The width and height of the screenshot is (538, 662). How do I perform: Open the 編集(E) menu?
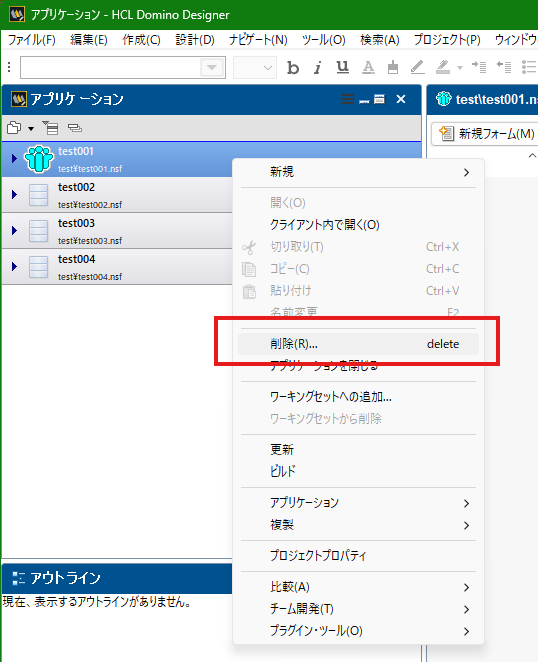89,40
